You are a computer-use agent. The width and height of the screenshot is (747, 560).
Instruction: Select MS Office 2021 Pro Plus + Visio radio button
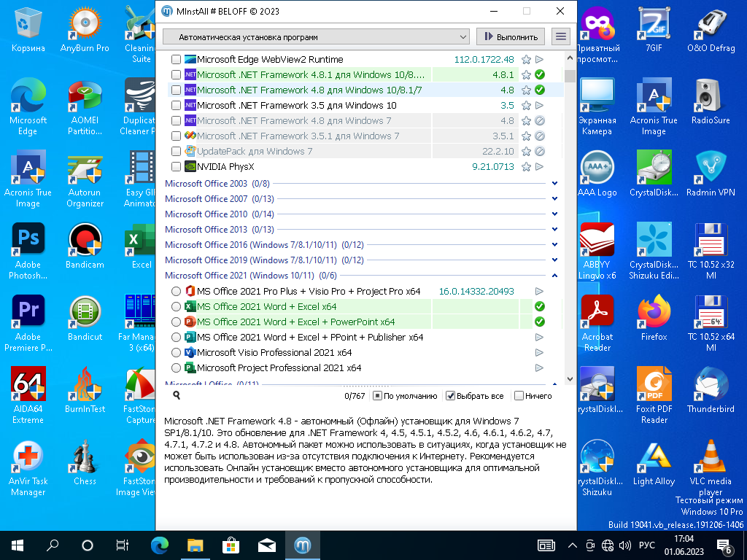coord(177,291)
